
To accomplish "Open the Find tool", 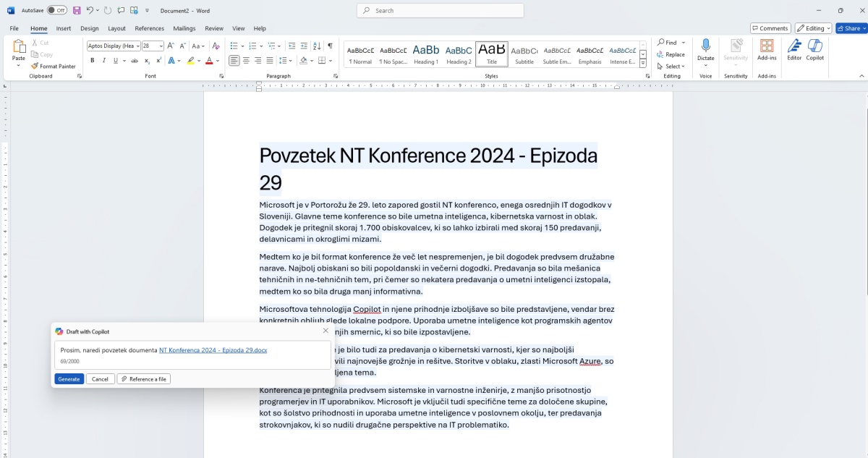I will click(668, 43).
